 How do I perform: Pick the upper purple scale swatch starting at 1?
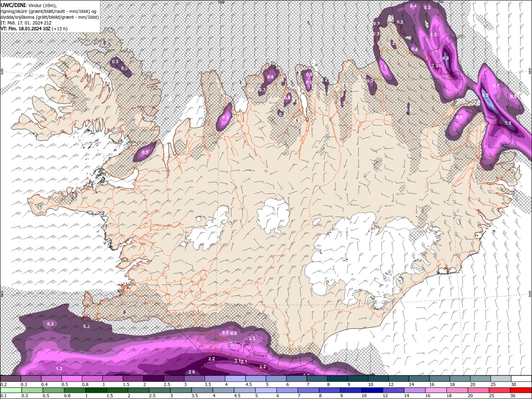click(112, 379)
